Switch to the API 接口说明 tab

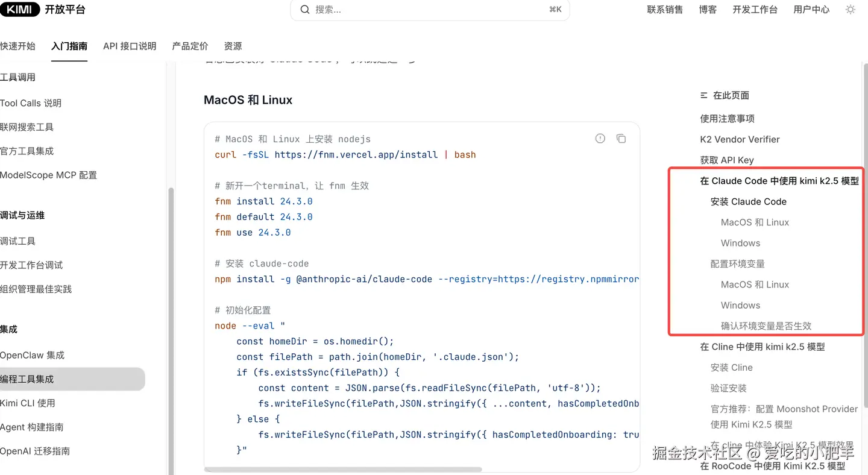[130, 46]
